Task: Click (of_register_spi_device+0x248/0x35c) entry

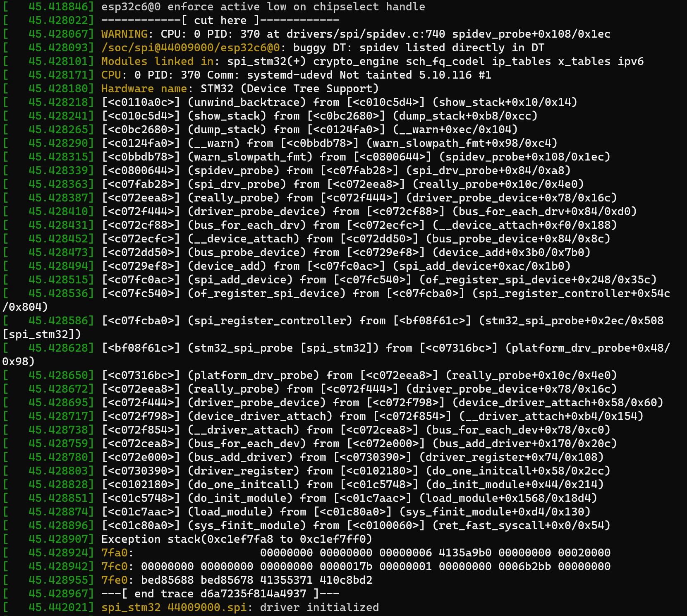Action: pos(538,280)
